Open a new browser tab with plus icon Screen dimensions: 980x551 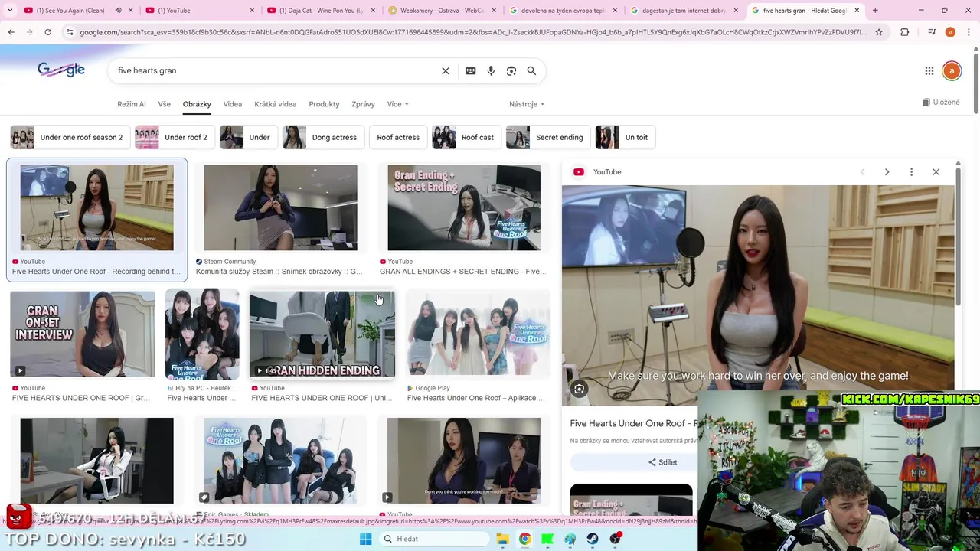875,11
